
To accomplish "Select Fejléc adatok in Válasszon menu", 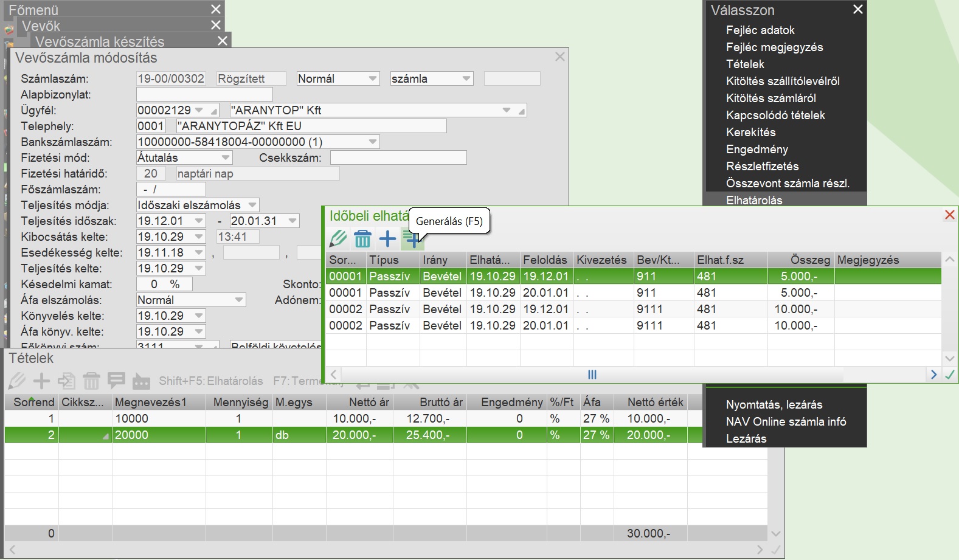I will click(760, 30).
